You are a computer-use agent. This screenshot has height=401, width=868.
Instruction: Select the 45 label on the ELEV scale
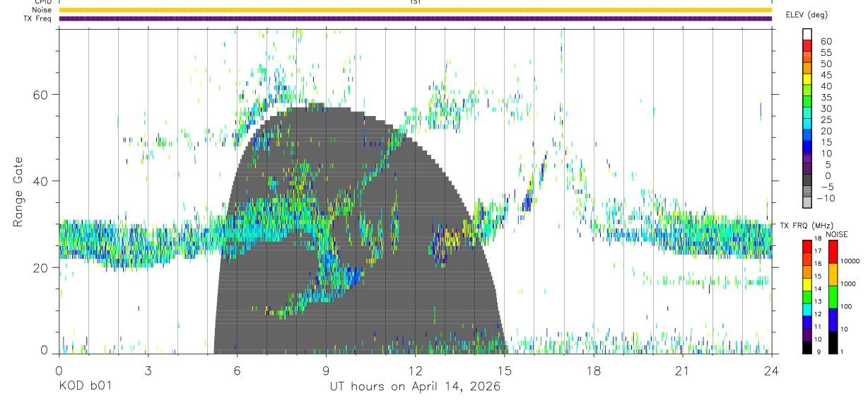tap(826, 75)
